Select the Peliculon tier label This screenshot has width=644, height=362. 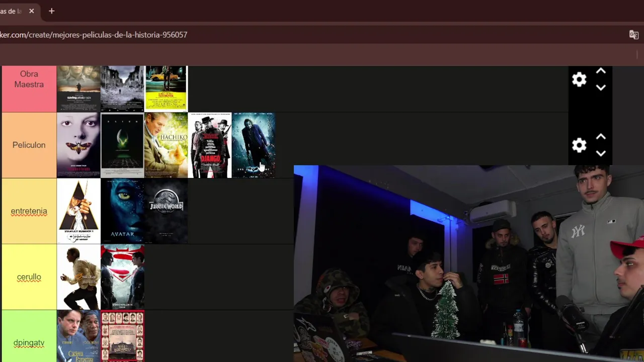(29, 145)
